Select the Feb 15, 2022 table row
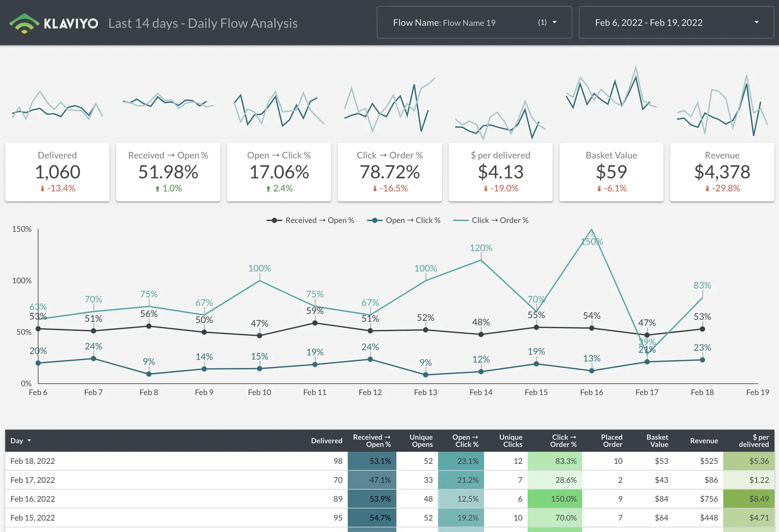This screenshot has width=779, height=532. 389,518
